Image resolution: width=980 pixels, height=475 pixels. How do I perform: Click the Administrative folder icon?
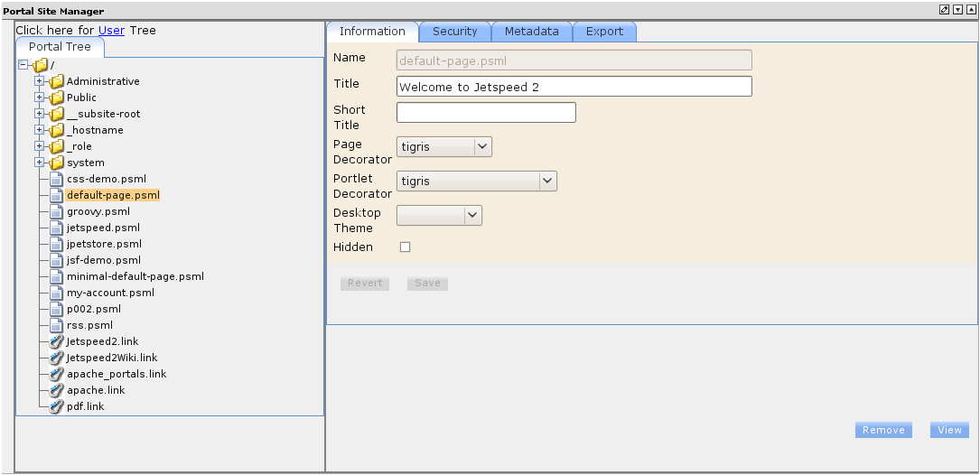[x=56, y=81]
